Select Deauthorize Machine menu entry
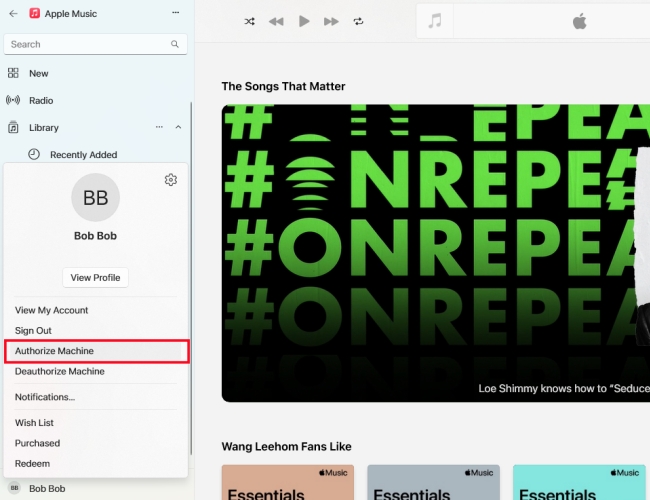Viewport: 650px width, 500px height. (x=60, y=371)
